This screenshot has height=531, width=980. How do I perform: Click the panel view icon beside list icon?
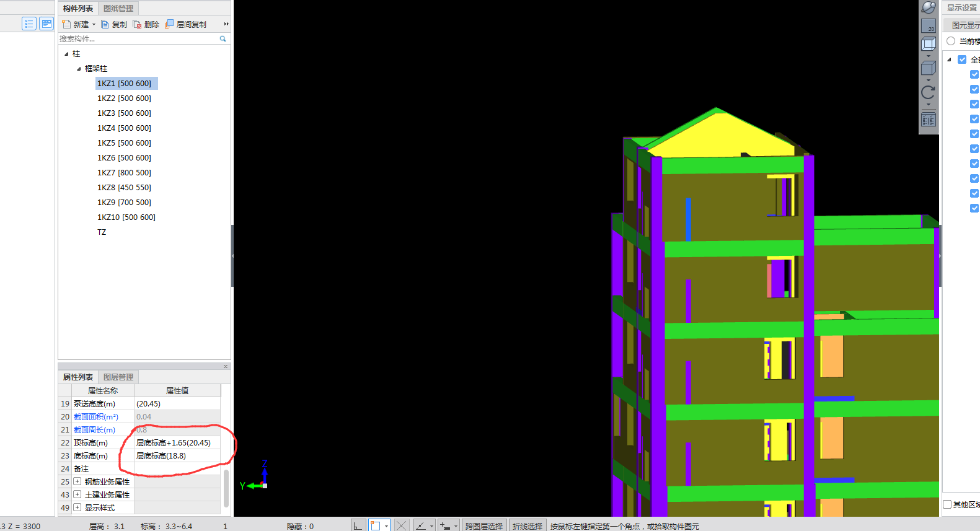coord(46,24)
